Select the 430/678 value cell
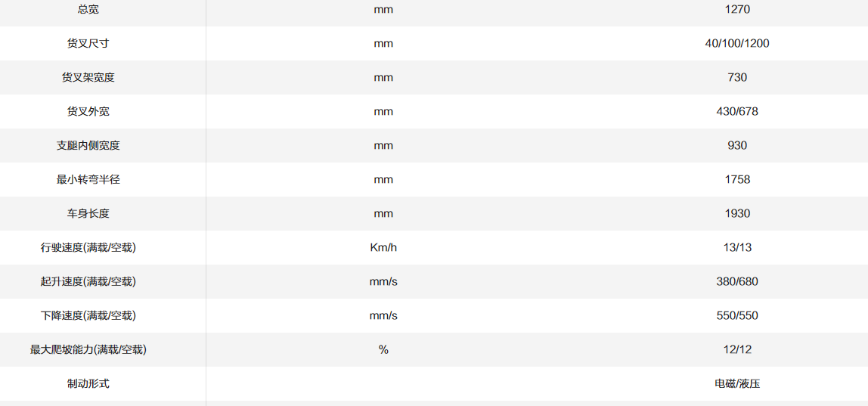The image size is (868, 406). click(x=736, y=112)
